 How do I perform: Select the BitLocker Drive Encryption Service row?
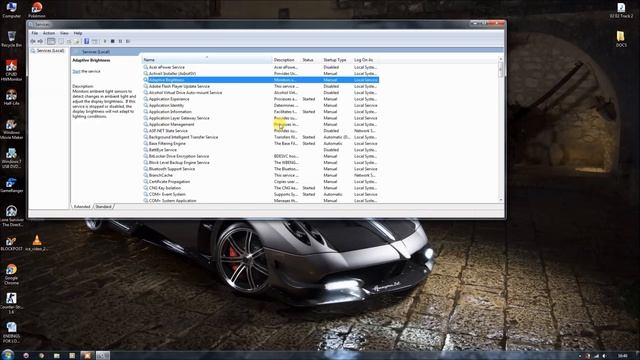point(260,156)
